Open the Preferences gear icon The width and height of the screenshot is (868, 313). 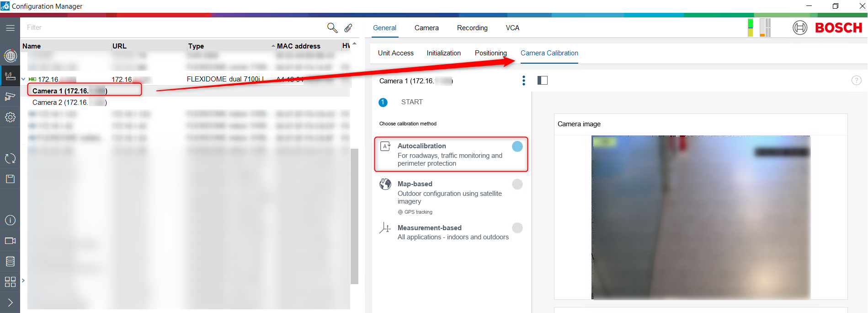(x=10, y=117)
